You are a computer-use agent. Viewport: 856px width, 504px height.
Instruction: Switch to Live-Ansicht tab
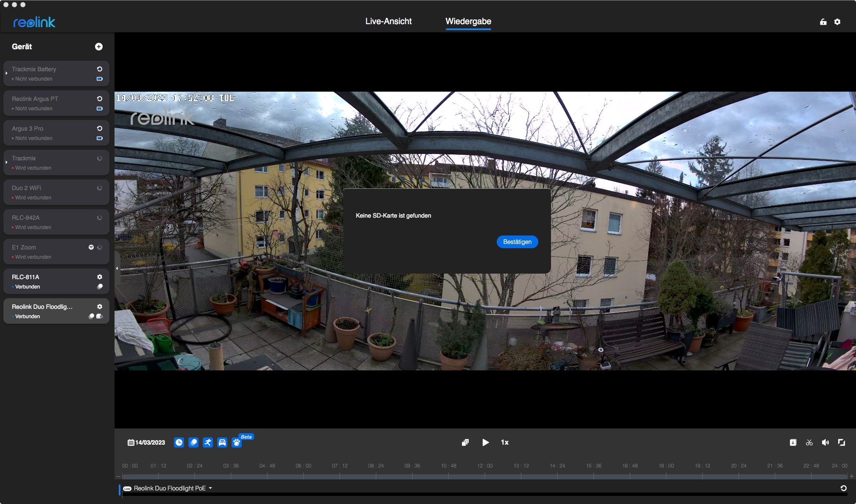(388, 21)
